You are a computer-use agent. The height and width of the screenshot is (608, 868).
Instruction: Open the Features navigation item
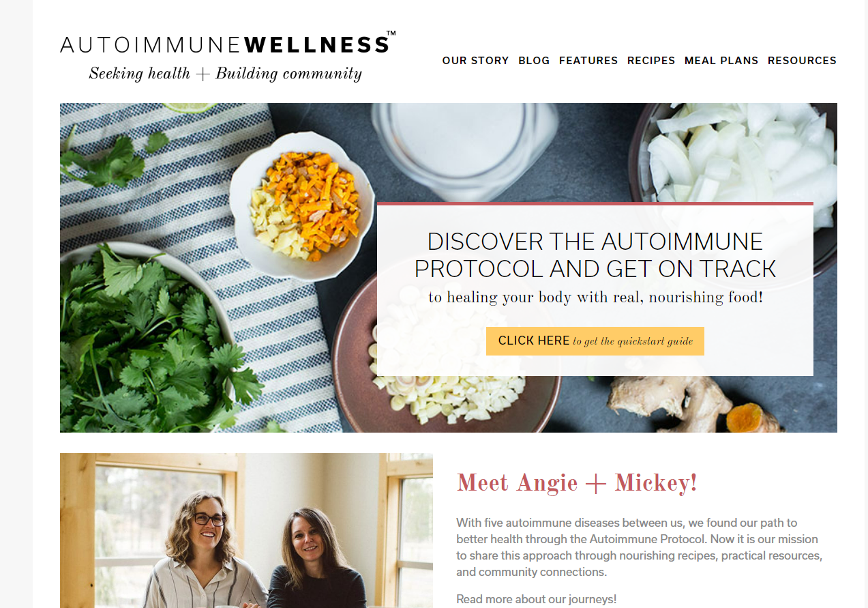click(x=588, y=61)
